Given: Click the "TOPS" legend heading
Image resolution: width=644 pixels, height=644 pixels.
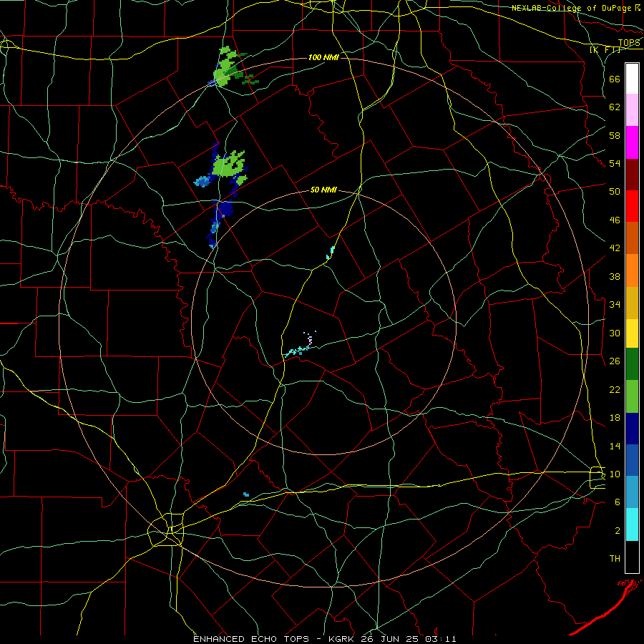Looking at the screenshot, I should click(x=629, y=43).
